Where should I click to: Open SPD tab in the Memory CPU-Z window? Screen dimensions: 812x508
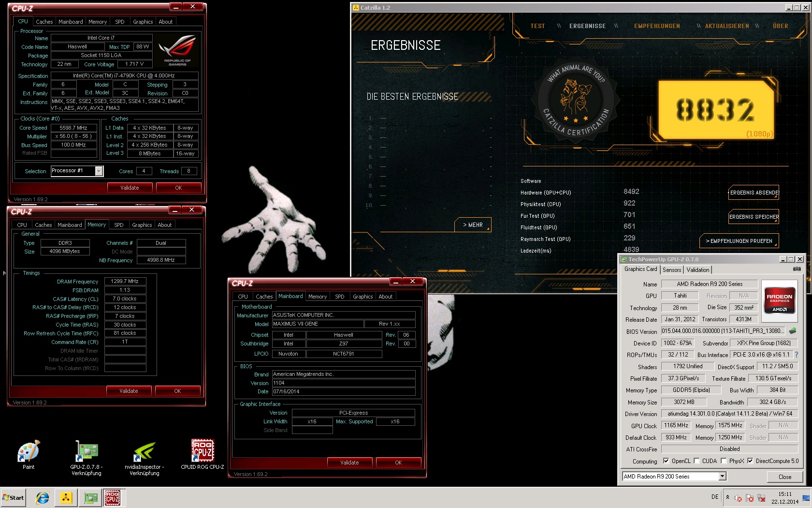point(119,225)
